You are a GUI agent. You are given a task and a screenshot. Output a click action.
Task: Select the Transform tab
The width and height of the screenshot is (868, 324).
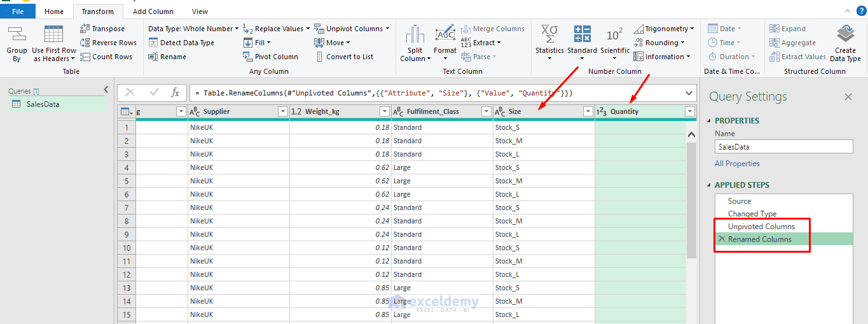98,11
